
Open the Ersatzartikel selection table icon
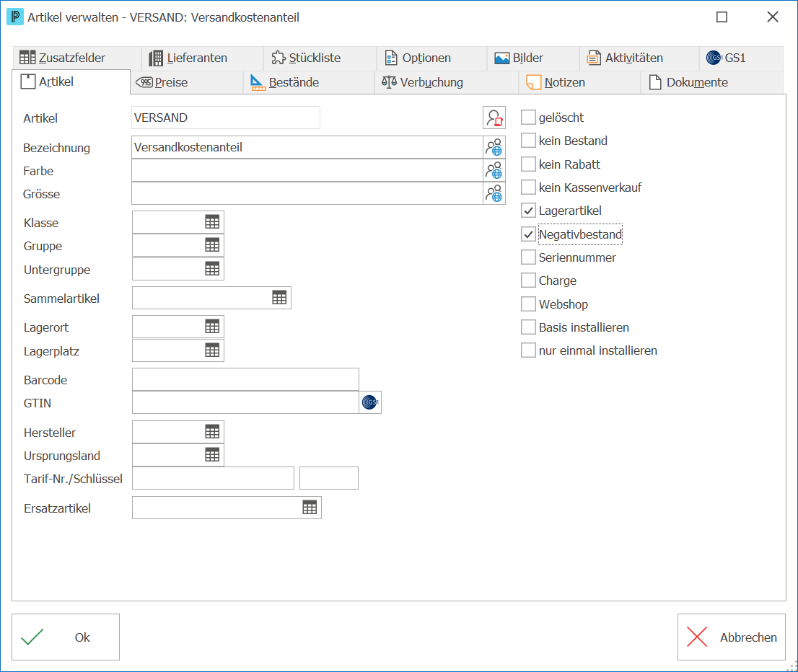point(310,508)
